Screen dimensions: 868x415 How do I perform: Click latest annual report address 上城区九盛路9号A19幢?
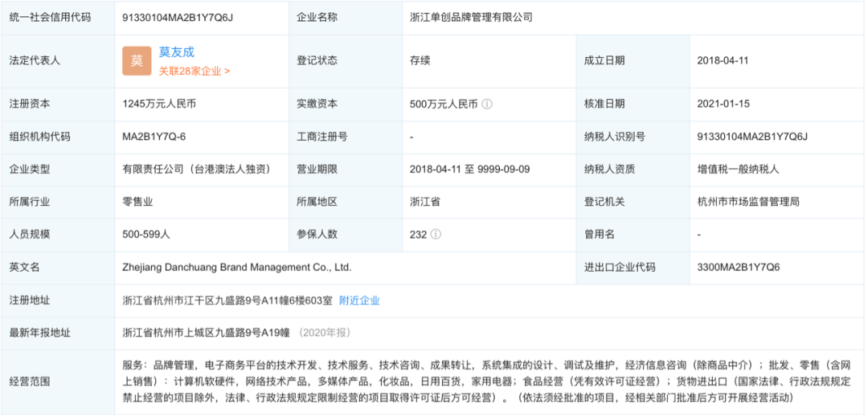click(x=206, y=333)
